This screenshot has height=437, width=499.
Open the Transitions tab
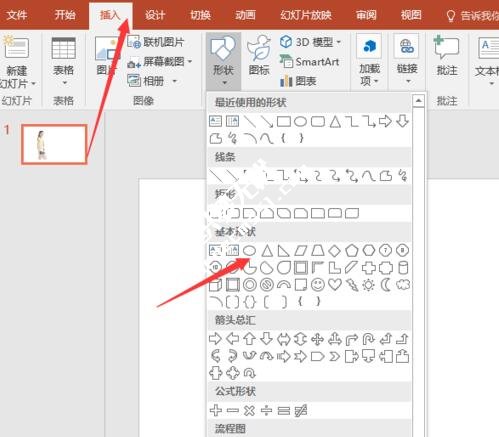point(200,15)
